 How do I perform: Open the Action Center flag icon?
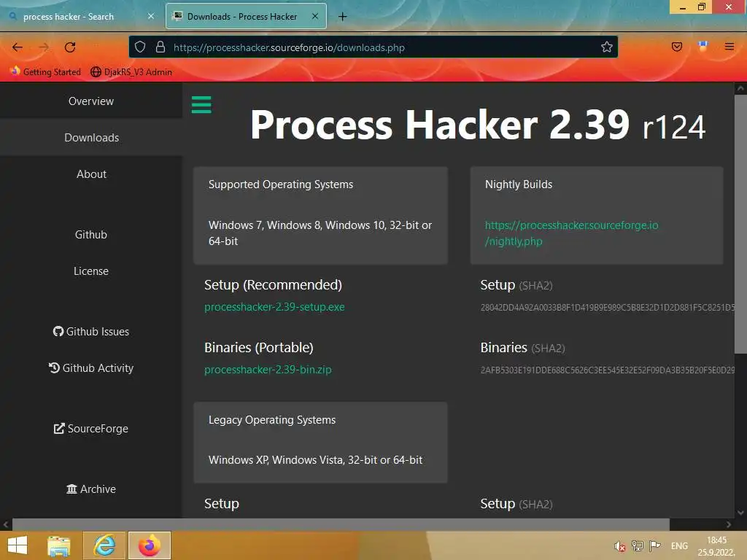(655, 545)
